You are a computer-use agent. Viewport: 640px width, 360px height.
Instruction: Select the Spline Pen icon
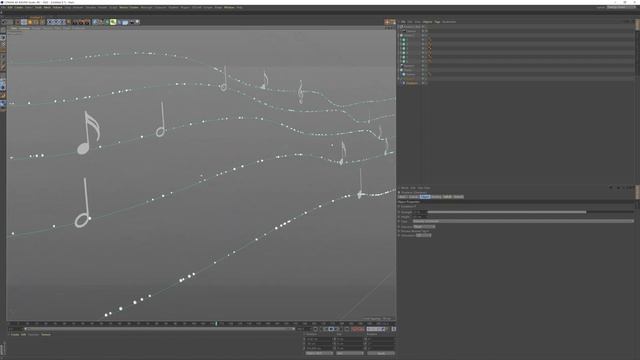(100, 22)
